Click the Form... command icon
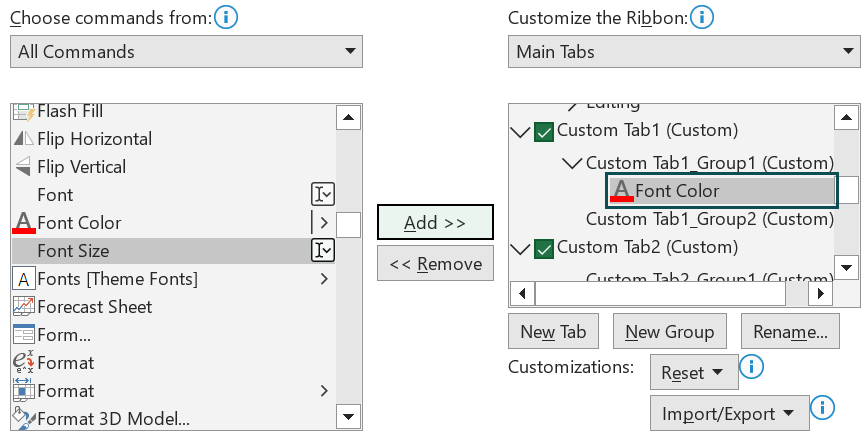The height and width of the screenshot is (440, 868). point(24,335)
